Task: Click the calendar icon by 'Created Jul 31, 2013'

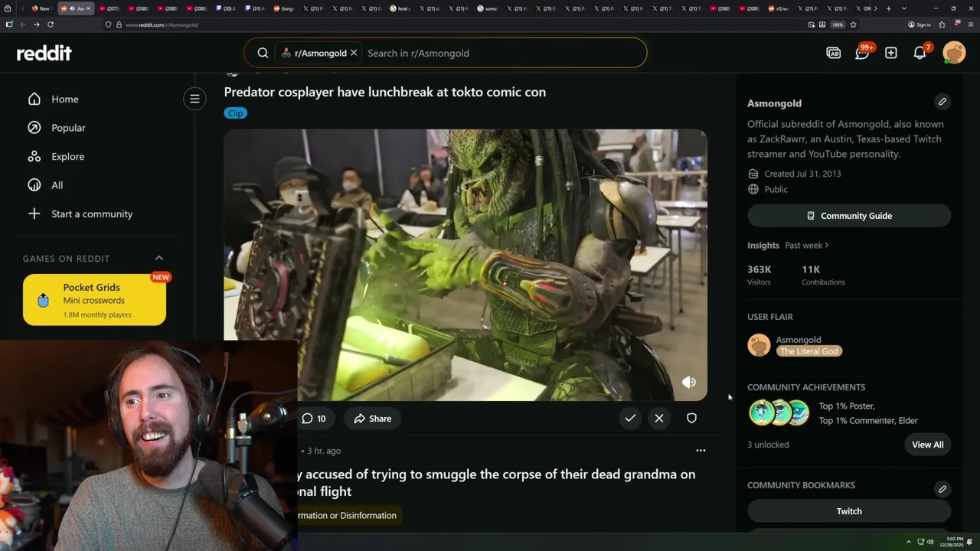Action: coord(753,174)
